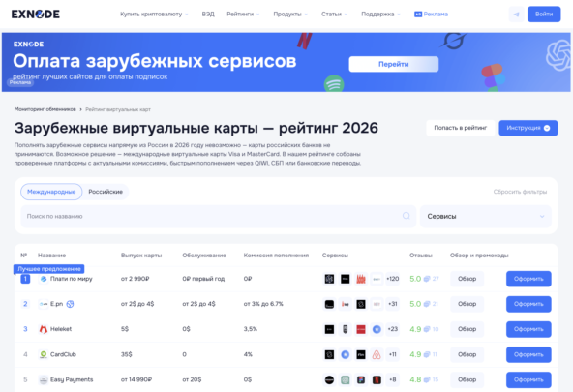This screenshot has width=573, height=392.
Task: Click the E.pn logo icon
Action: pyautogui.click(x=44, y=304)
